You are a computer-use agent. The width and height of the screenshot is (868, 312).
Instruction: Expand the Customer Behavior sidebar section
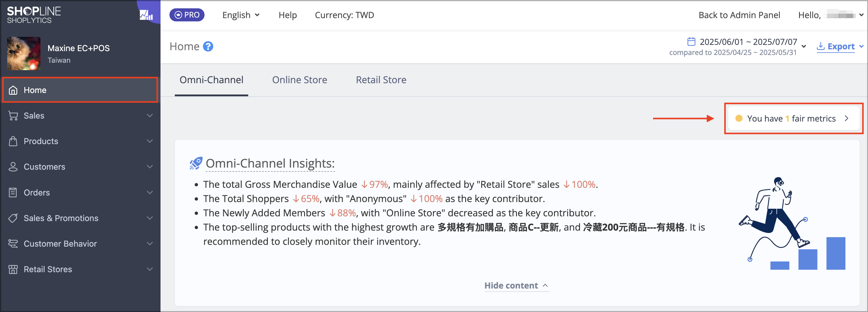click(80, 244)
